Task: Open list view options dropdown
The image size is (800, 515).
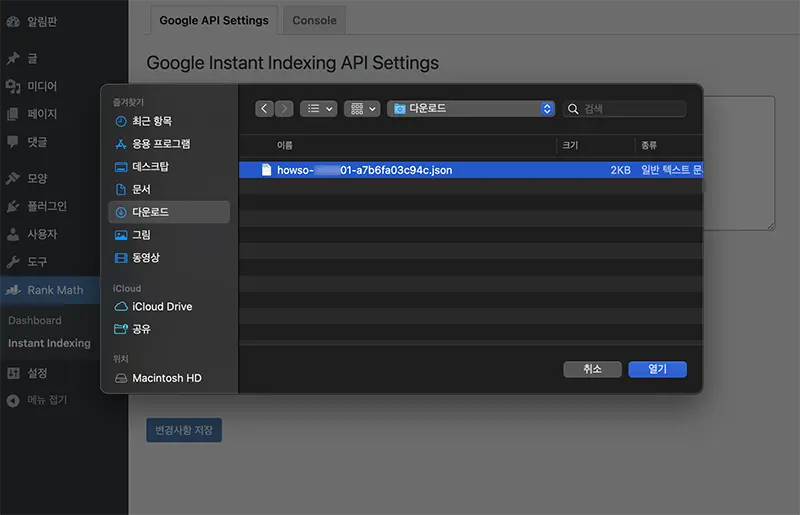Action: tap(319, 109)
